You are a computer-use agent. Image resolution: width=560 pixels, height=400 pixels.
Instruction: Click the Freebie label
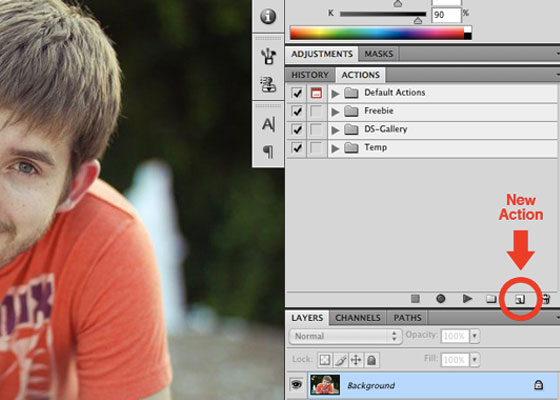point(379,111)
